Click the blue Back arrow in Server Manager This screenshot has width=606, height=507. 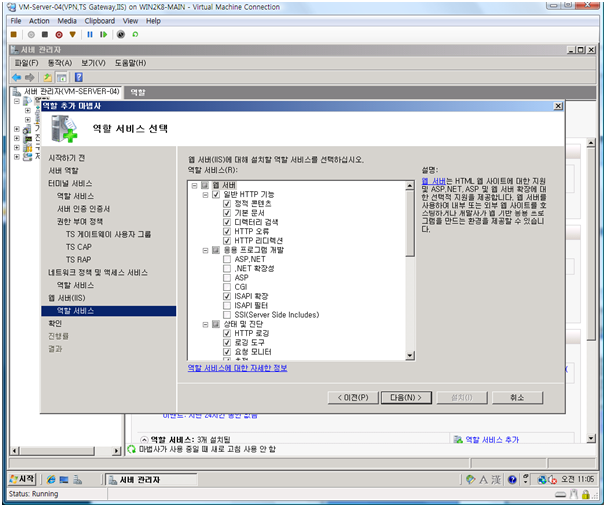click(x=17, y=78)
